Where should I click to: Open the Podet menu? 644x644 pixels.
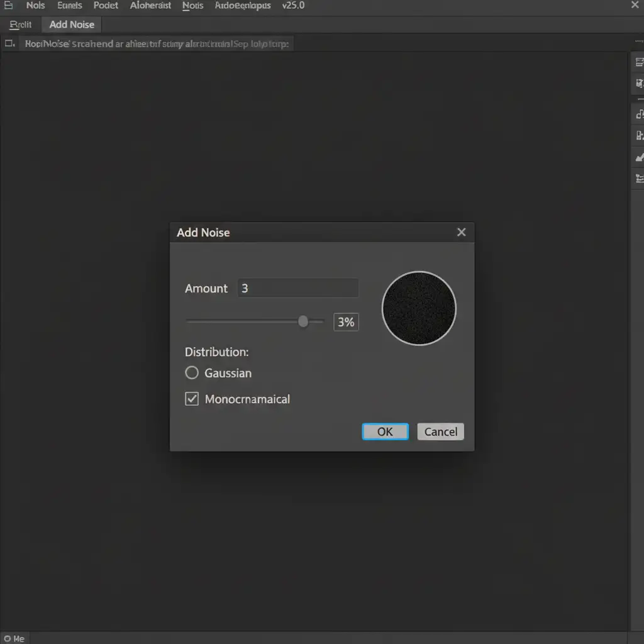106,6
